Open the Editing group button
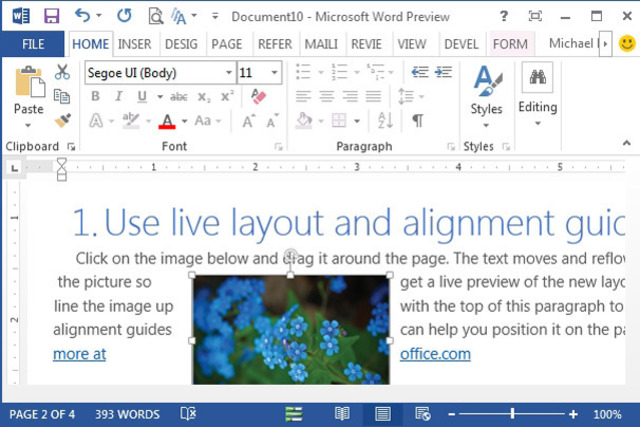The height and width of the screenshot is (427, 640). (538, 96)
